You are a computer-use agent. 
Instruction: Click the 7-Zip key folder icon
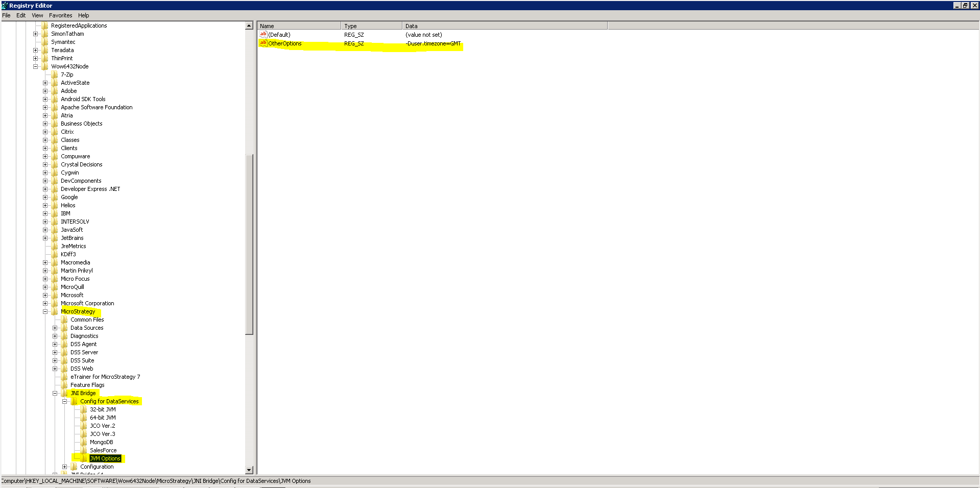(x=55, y=75)
